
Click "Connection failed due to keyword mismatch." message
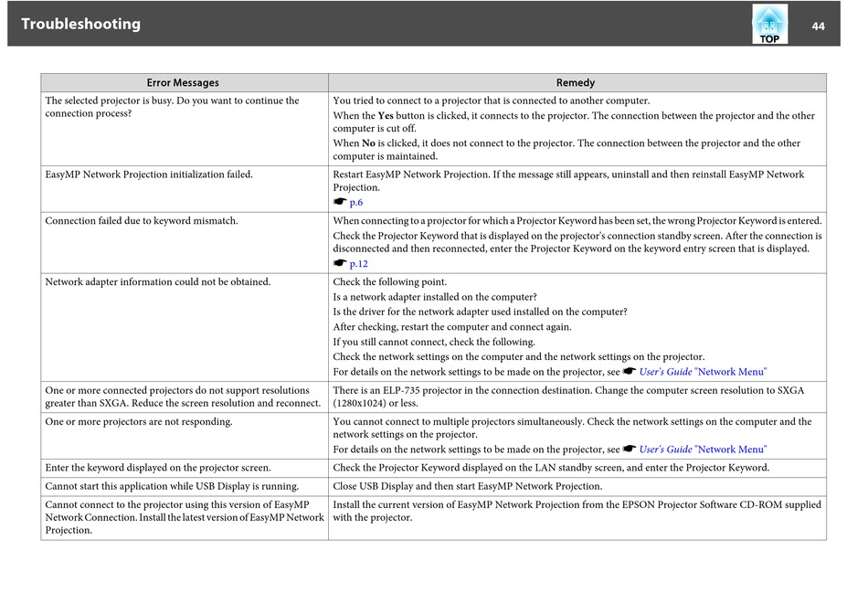point(142,221)
